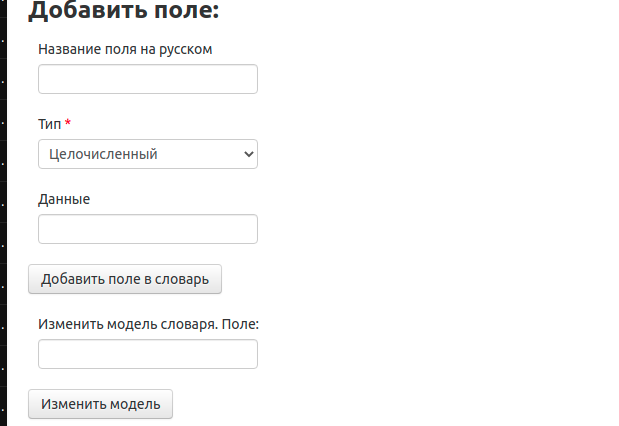Click the 'Изменить модель' button
The width and height of the screenshot is (619, 426).
click(x=100, y=404)
